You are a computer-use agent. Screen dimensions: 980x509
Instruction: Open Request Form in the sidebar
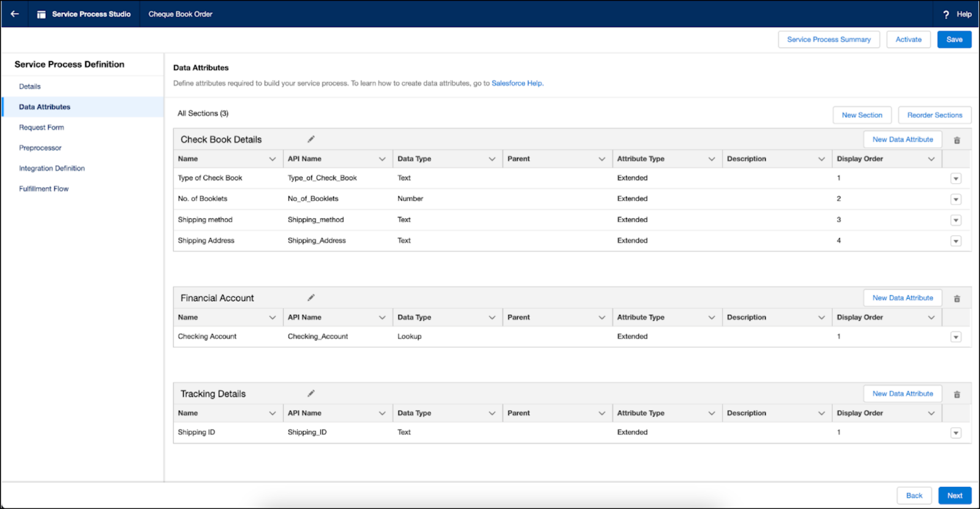click(x=41, y=127)
